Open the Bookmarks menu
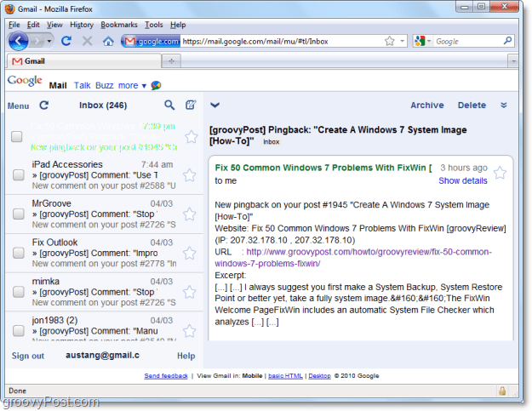Image resolution: width=532 pixels, height=411 pixels. point(119,25)
